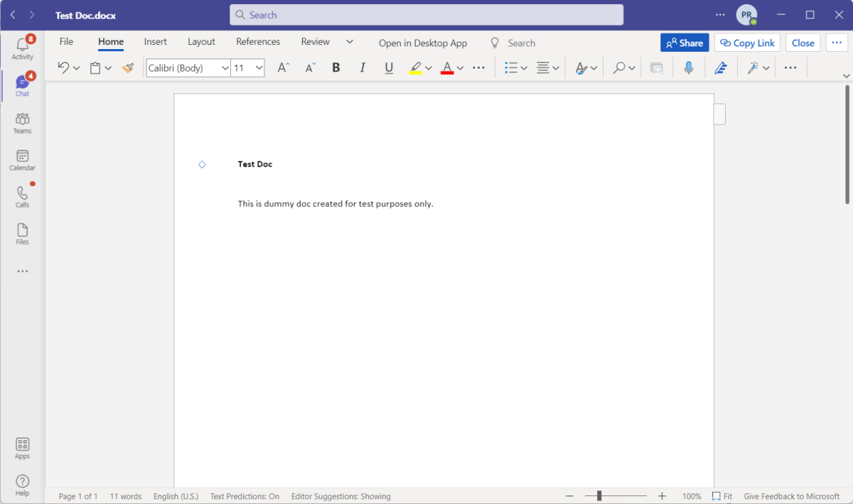Select the Format Painter icon
Image resolution: width=853 pixels, height=504 pixels.
128,68
